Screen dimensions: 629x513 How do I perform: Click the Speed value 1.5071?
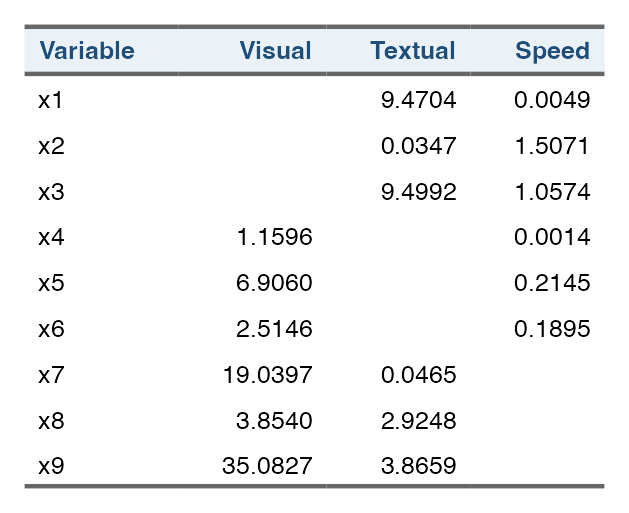(x=552, y=146)
